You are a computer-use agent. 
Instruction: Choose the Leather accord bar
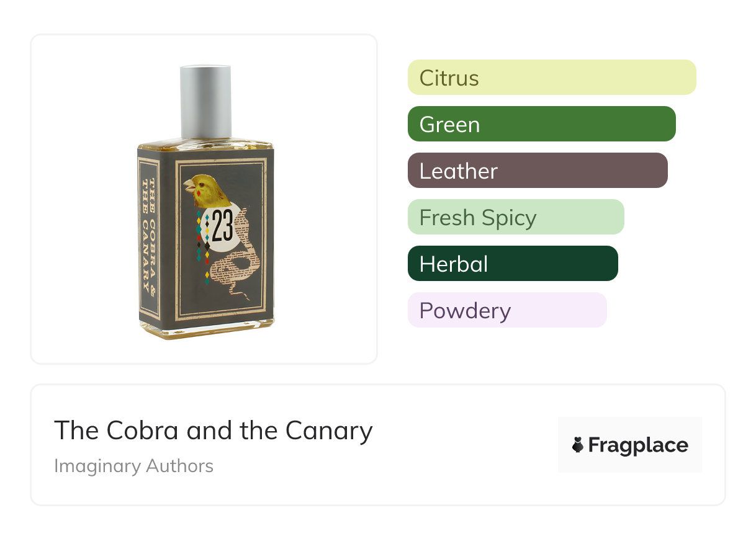[x=538, y=171]
